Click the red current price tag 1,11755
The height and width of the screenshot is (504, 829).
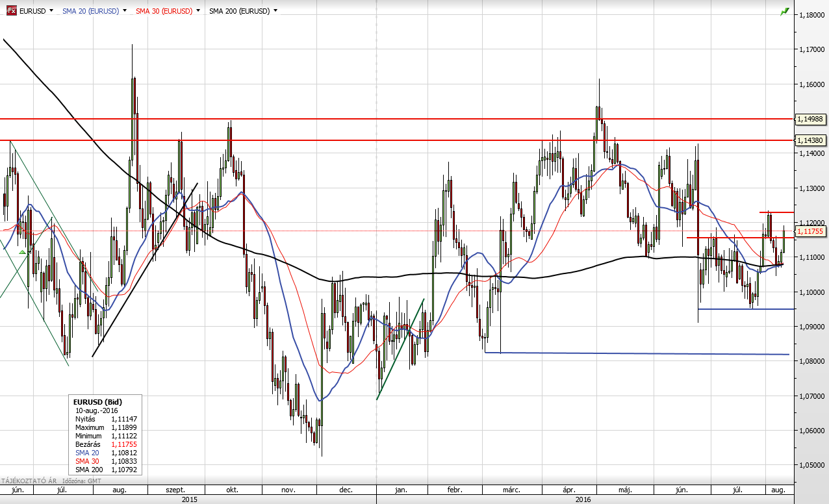(x=812, y=231)
